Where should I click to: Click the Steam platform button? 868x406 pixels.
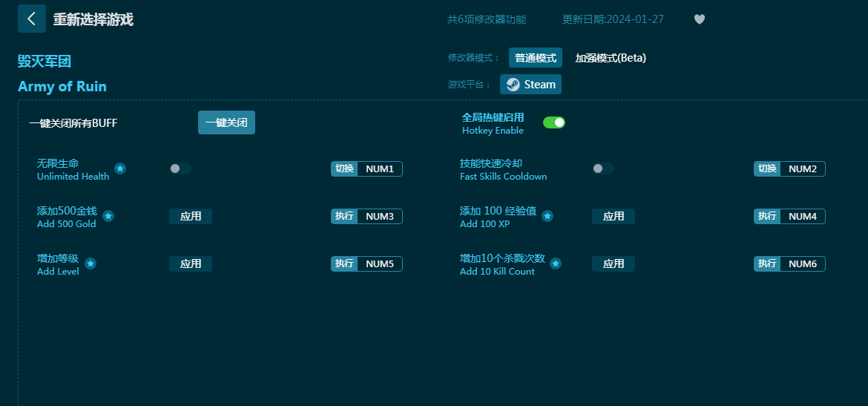(x=530, y=85)
